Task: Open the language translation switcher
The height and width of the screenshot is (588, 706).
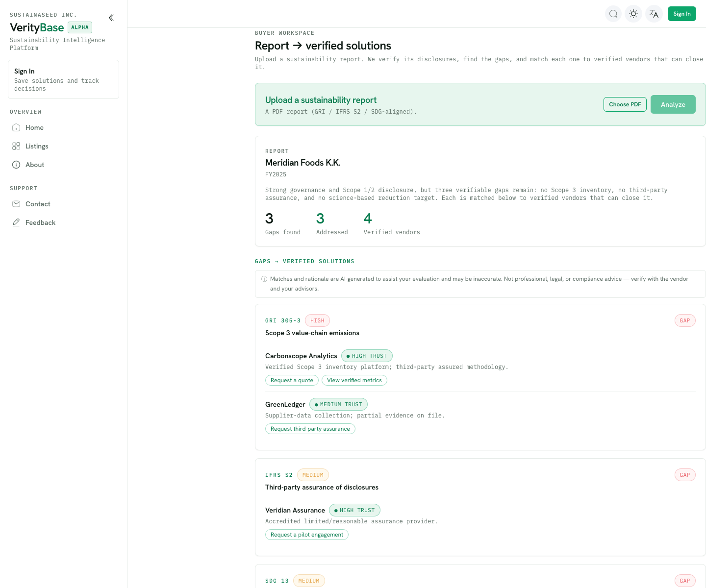Action: pyautogui.click(x=654, y=14)
